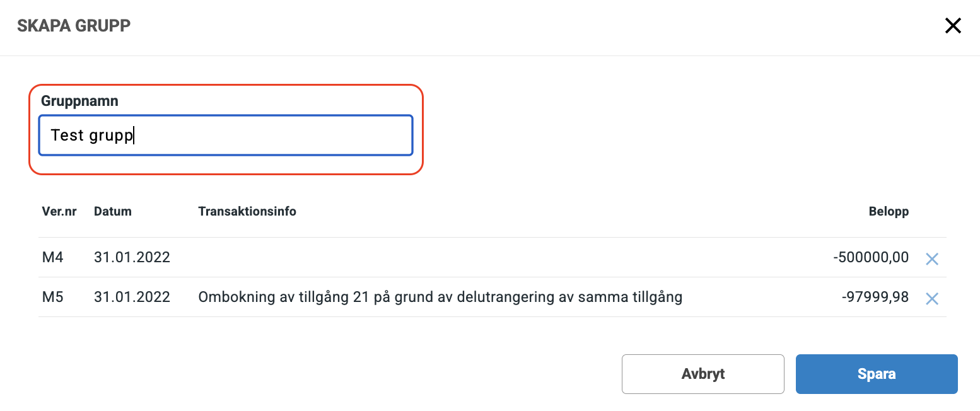980x411 pixels.
Task: Remove verification M5 from the group
Action: click(x=932, y=299)
